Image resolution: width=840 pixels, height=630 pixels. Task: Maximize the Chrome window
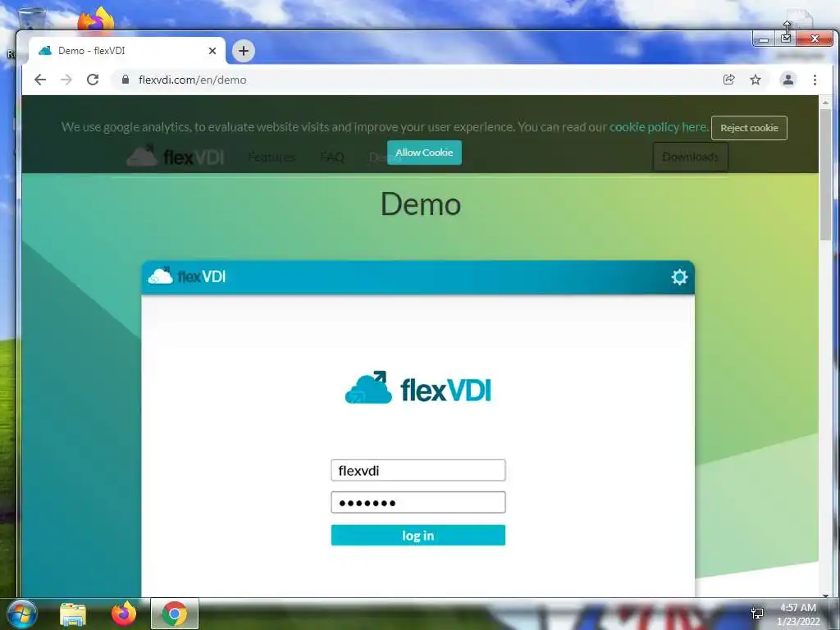(785, 39)
